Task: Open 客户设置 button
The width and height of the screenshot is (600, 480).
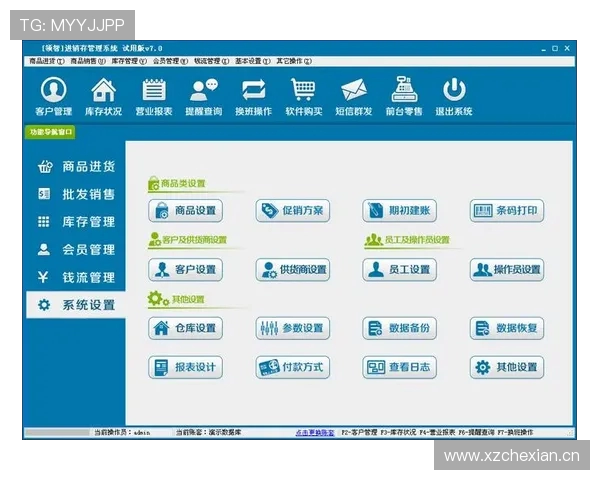Action: [x=186, y=269]
